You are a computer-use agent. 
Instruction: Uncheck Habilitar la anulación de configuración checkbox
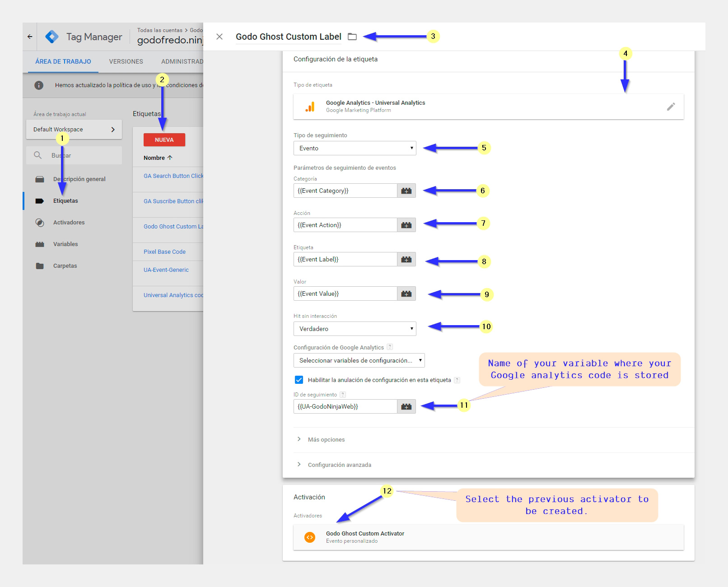click(x=299, y=380)
